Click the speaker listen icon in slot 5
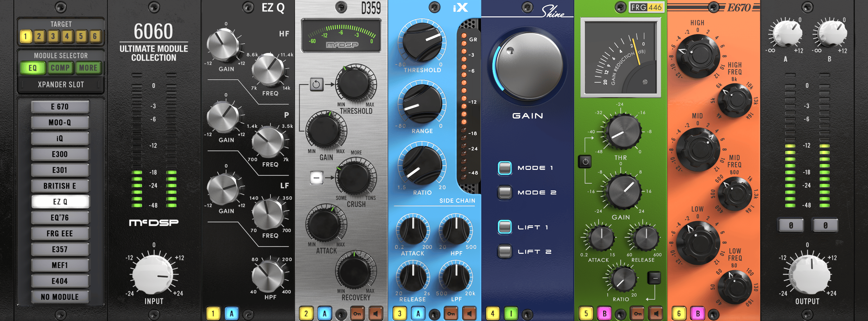868x321 pixels. 656,313
